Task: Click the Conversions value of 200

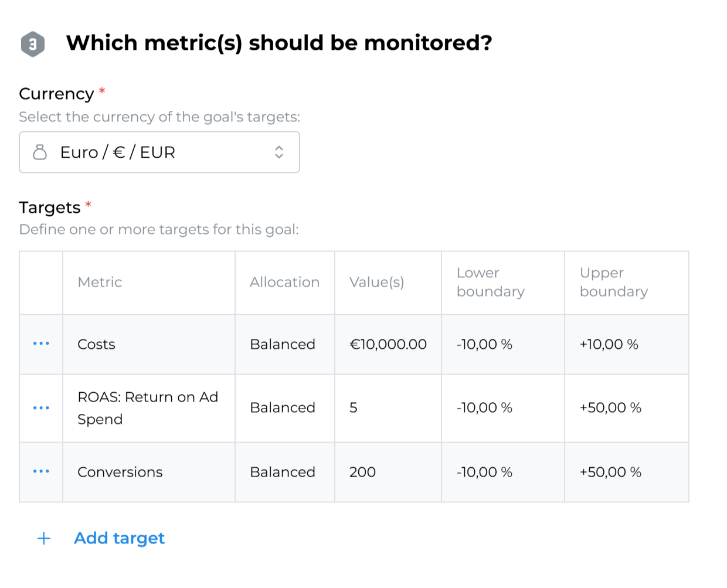Action: (362, 473)
